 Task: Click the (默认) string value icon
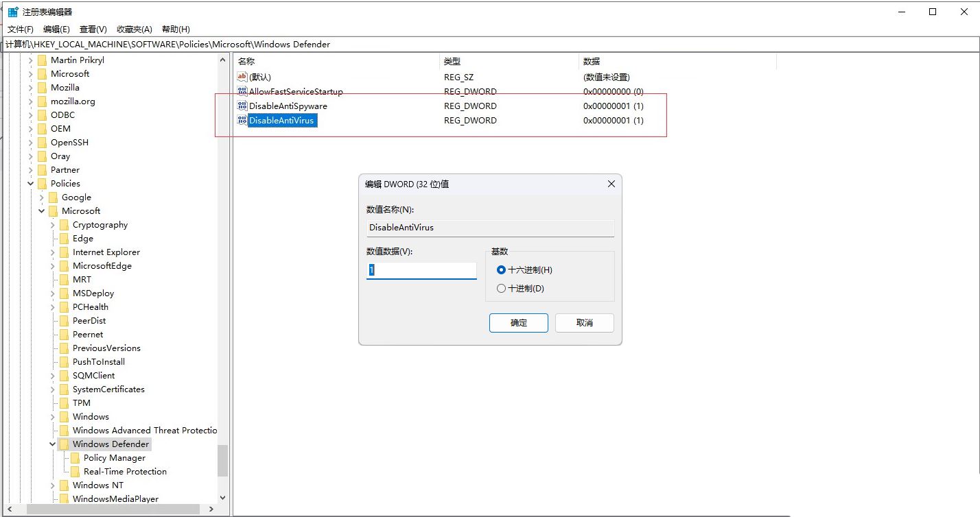click(242, 77)
